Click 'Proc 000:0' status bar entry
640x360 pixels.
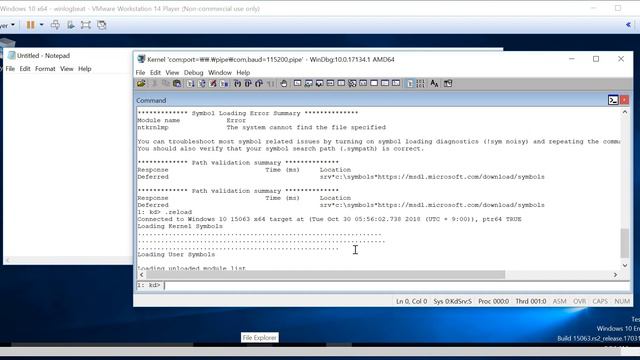pyautogui.click(x=493, y=301)
